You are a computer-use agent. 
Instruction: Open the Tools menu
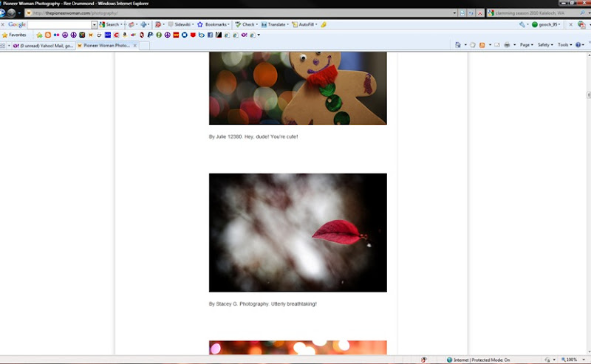click(x=564, y=45)
